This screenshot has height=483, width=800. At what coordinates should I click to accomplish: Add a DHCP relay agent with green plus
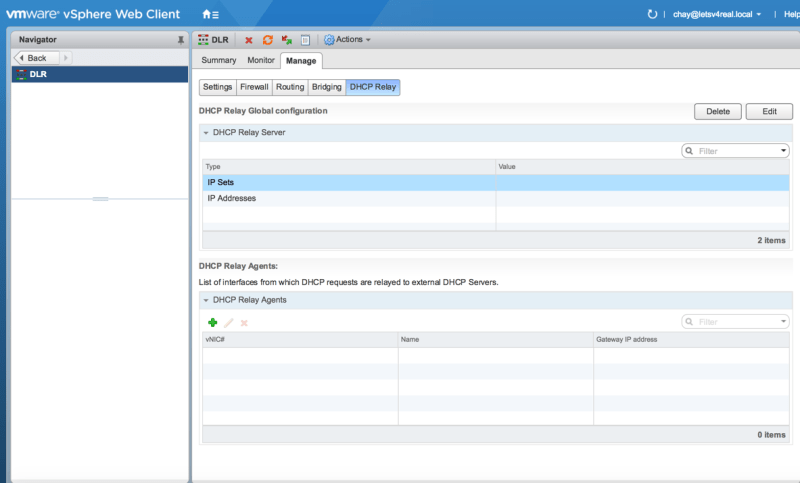212,322
